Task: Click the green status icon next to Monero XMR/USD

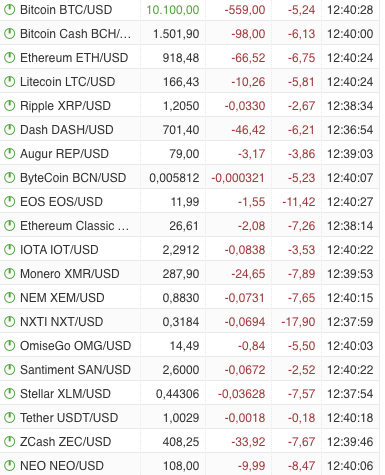Action: pyautogui.click(x=9, y=273)
